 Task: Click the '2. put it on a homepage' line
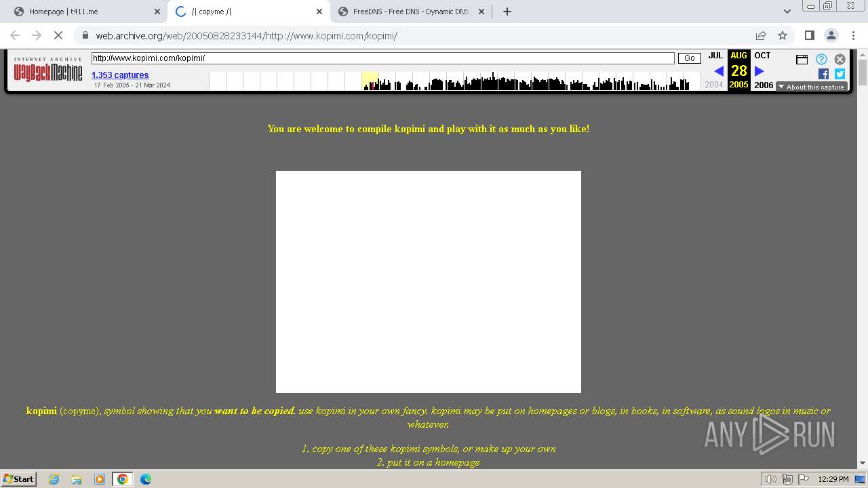click(429, 462)
